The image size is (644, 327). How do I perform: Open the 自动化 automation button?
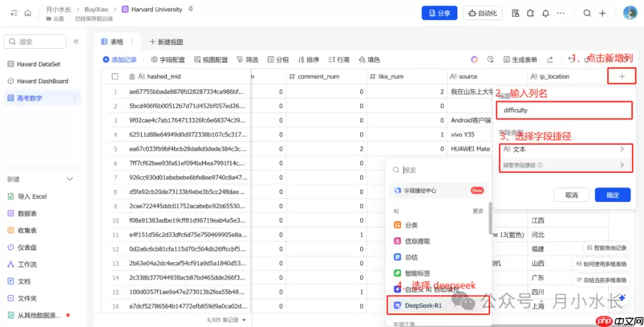pos(482,13)
